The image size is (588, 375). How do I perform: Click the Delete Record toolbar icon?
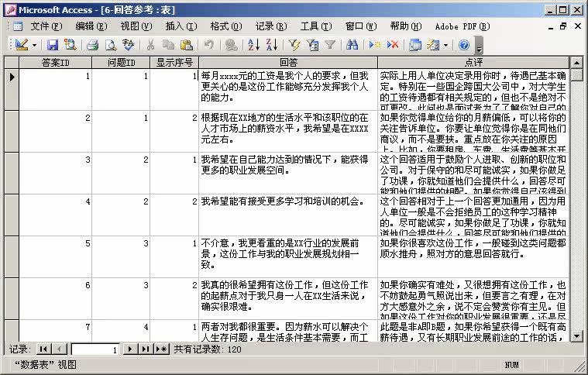click(x=393, y=46)
